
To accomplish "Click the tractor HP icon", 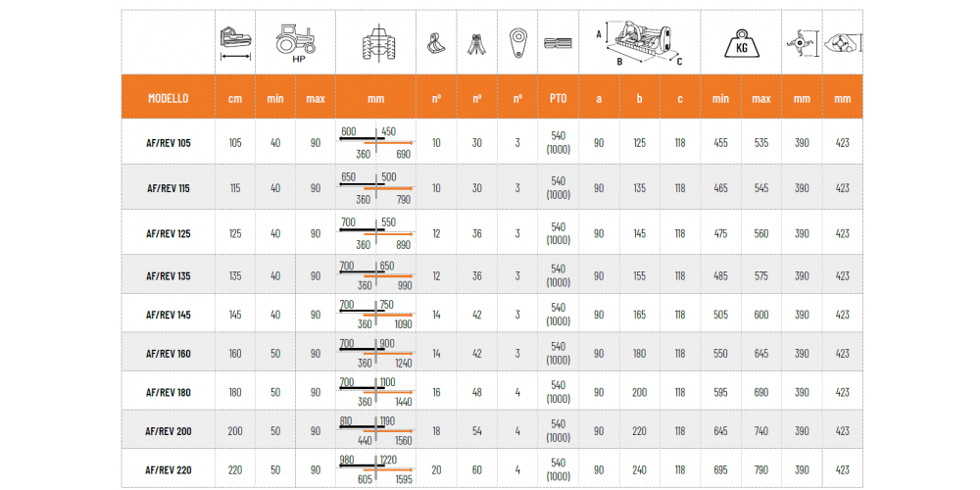I will click(x=295, y=42).
